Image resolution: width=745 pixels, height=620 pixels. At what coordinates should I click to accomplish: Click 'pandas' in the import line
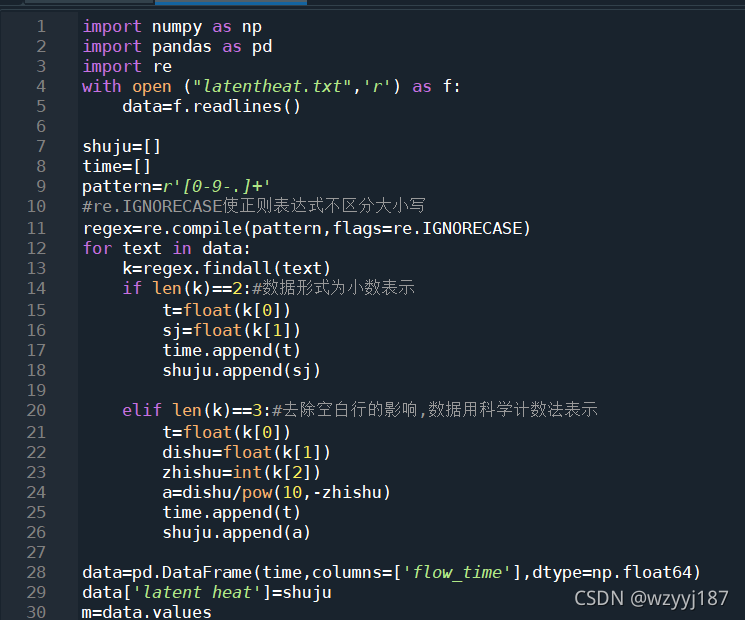[181, 47]
